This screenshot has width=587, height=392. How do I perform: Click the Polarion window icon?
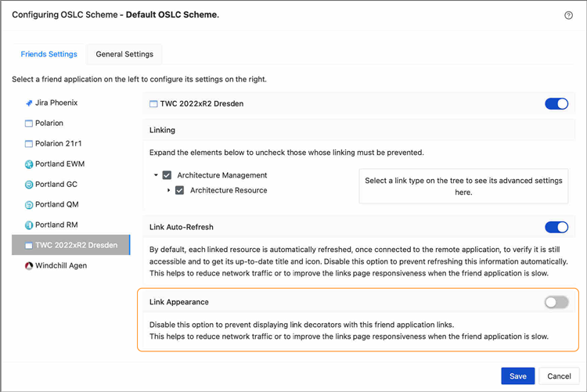tap(29, 123)
